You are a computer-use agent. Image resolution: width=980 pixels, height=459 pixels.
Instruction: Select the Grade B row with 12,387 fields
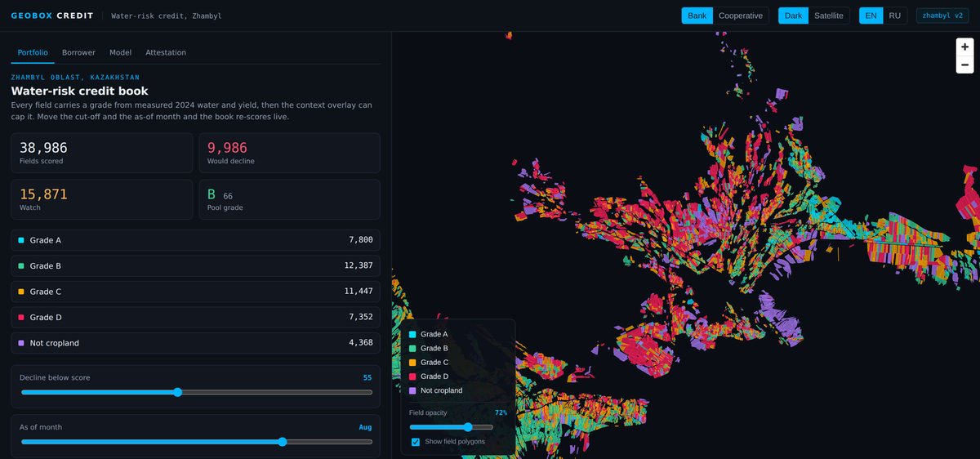click(196, 265)
